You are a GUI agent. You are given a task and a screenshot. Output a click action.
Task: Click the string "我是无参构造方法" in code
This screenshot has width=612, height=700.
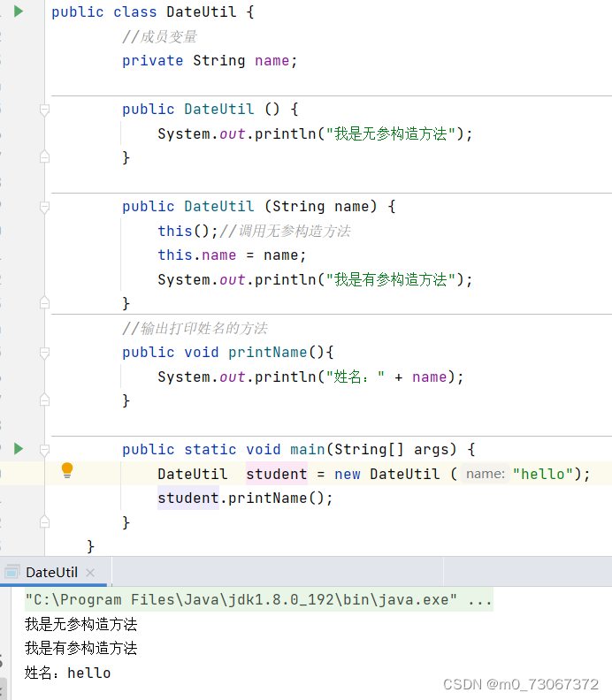[391, 133]
